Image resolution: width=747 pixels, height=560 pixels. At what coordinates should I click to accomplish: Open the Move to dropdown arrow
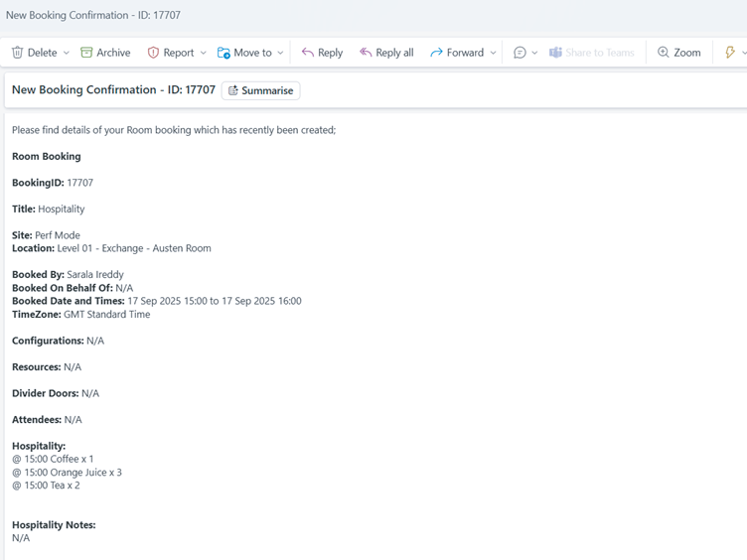point(281,53)
